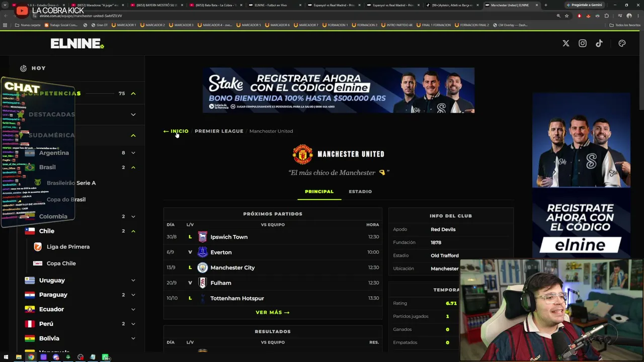Click the Uruguay flag icon in sidebar
This screenshot has width=644, height=362.
(30, 280)
